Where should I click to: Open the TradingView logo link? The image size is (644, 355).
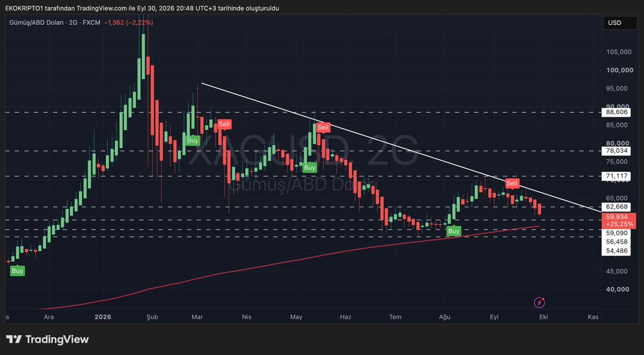pos(47,339)
